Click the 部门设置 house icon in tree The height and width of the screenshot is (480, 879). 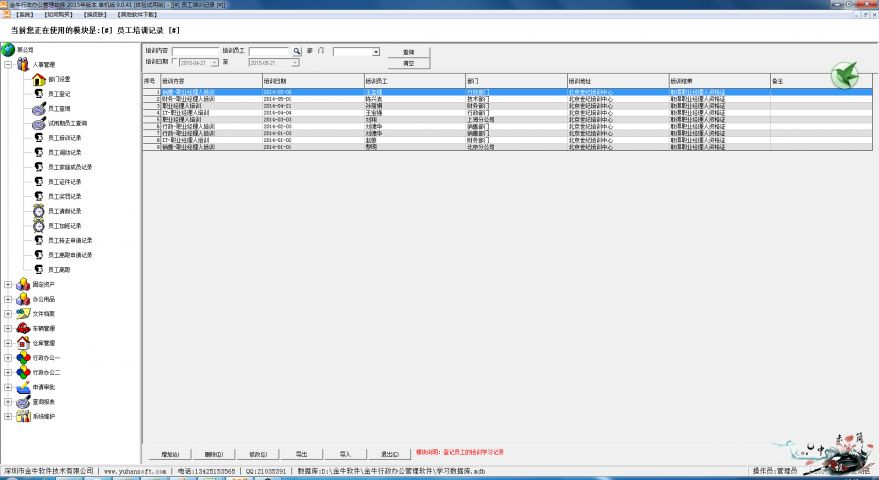coord(38,79)
